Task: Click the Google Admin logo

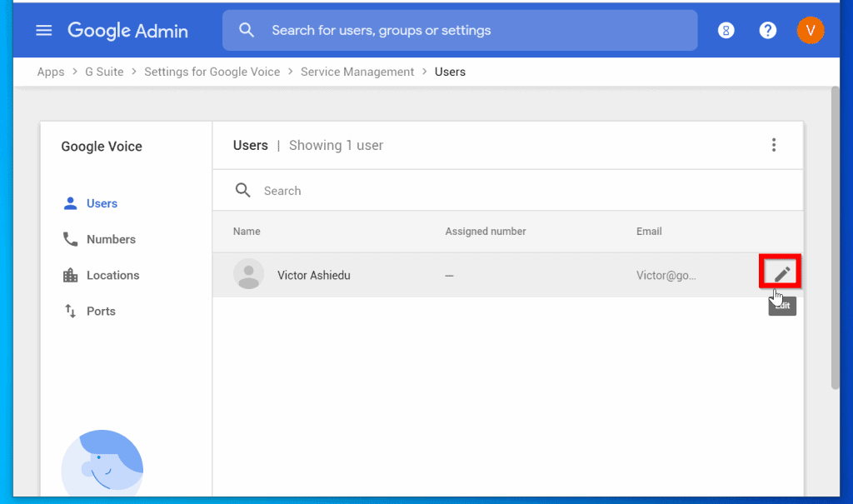Action: (127, 30)
